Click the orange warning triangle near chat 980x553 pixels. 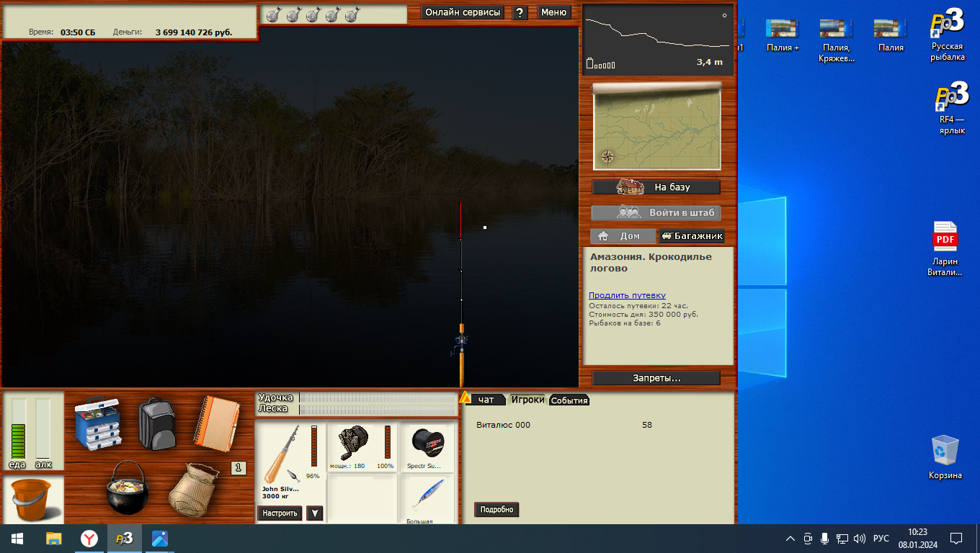click(x=465, y=397)
